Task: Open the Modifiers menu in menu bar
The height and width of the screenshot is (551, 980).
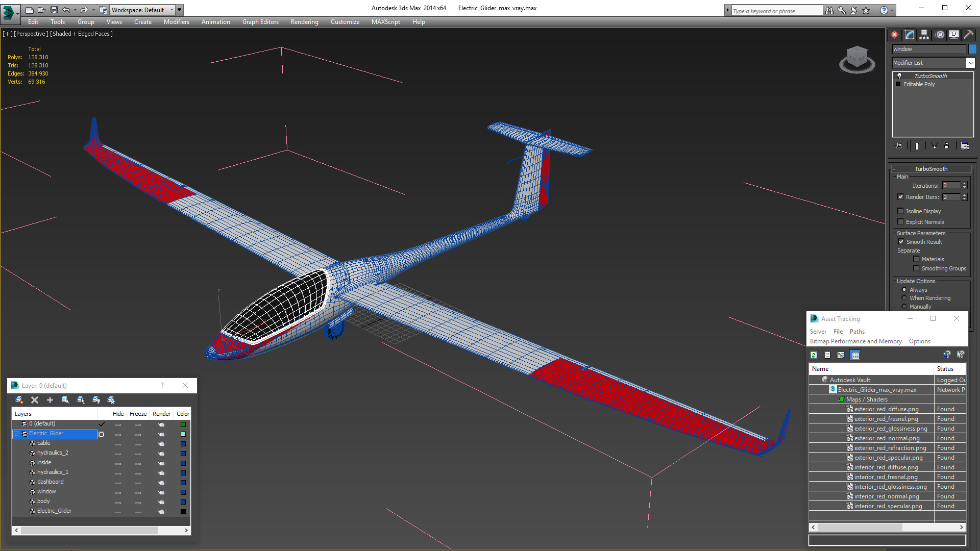Action: 175,21
